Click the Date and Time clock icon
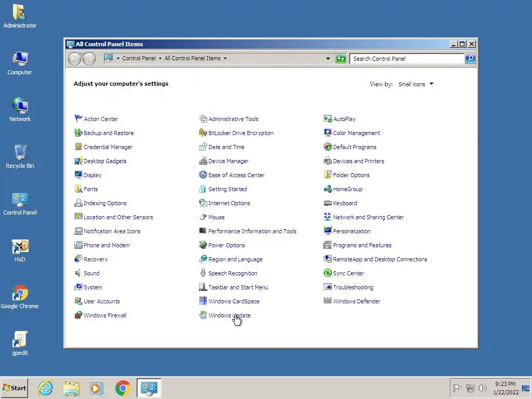 [x=203, y=147]
